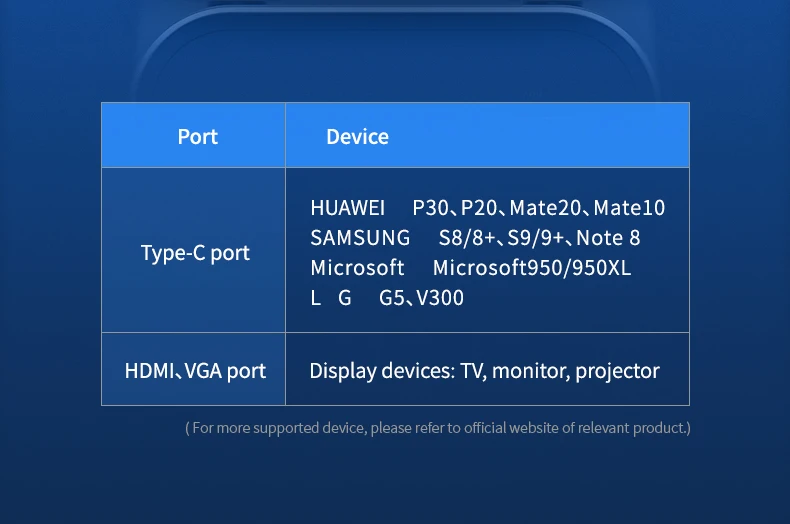Click the Port column header
The height and width of the screenshot is (524, 790).
(198, 137)
